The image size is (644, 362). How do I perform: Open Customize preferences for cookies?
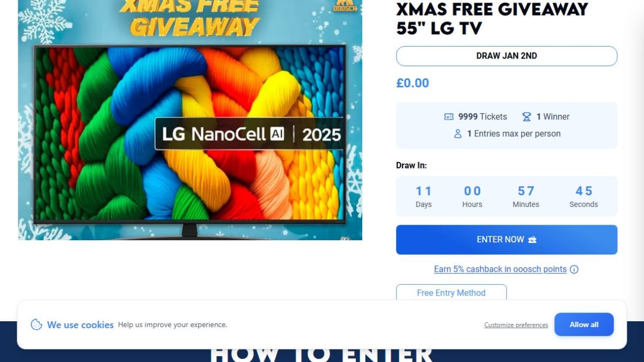516,325
